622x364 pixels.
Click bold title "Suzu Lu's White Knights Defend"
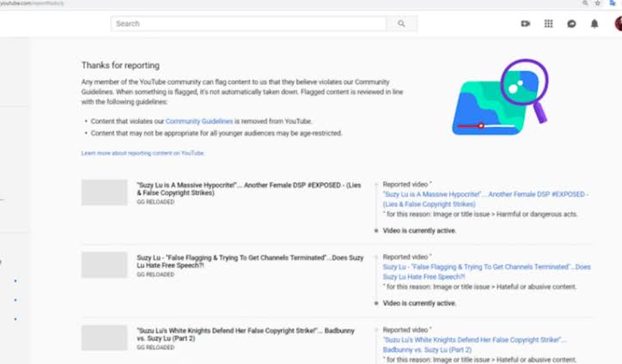246,334
